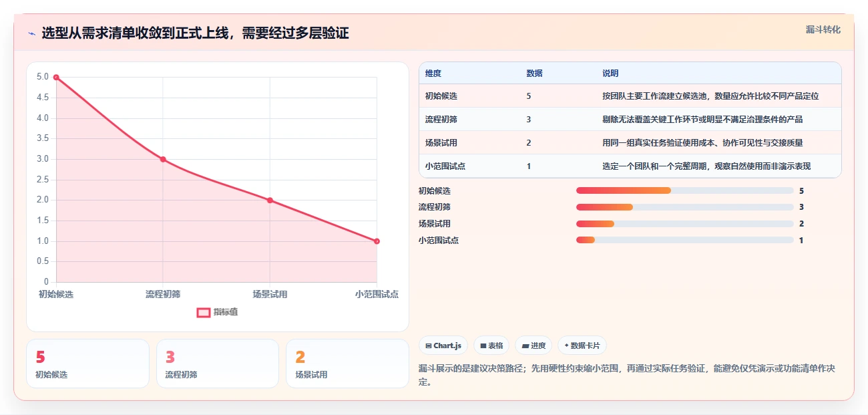
Task: Click the 流程初筛 x-axis label on the chart
Action: point(163,294)
